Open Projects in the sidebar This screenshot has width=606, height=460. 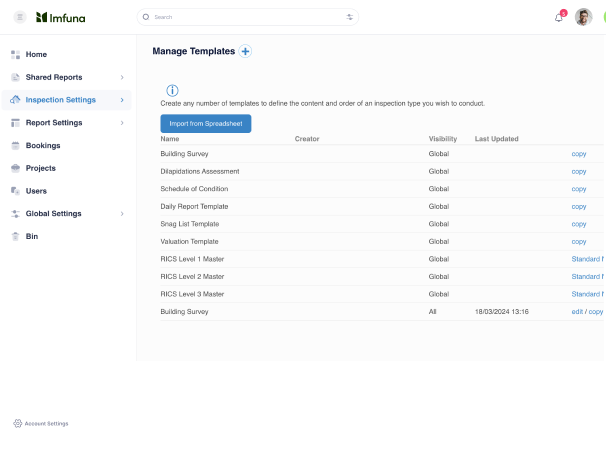tap(41, 168)
